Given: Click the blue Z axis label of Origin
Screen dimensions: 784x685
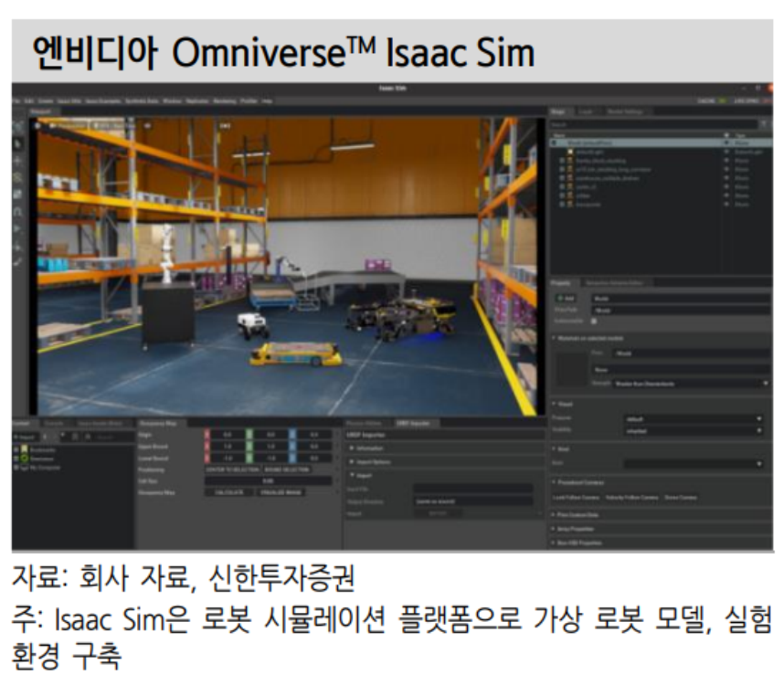Looking at the screenshot, I should 291,435.
